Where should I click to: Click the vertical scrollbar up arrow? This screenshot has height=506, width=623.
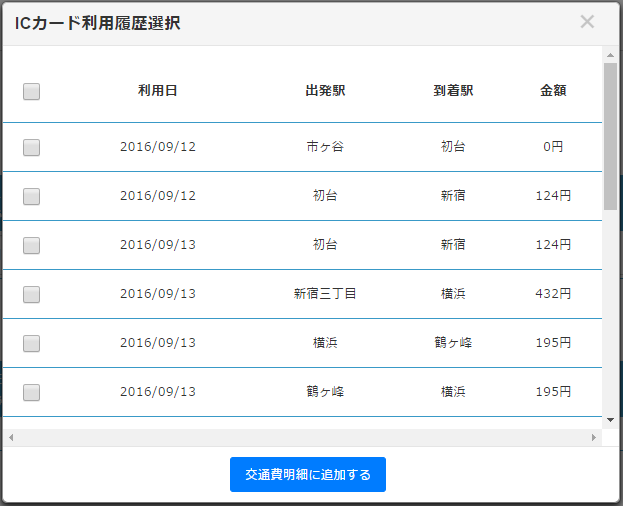coord(610,54)
